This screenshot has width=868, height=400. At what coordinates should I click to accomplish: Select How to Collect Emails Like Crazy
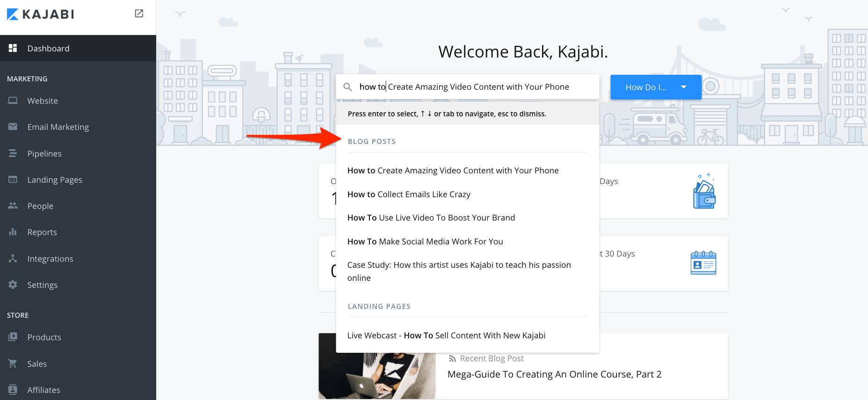[409, 194]
